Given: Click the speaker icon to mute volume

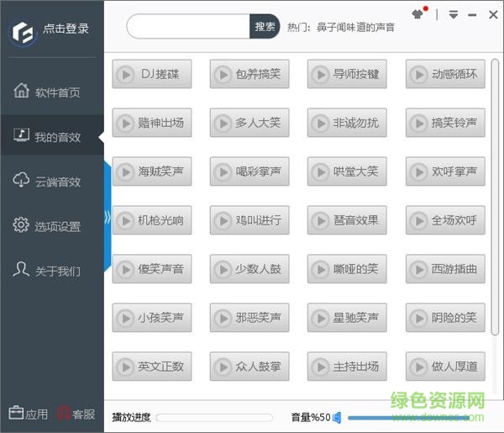Looking at the screenshot, I should (337, 418).
